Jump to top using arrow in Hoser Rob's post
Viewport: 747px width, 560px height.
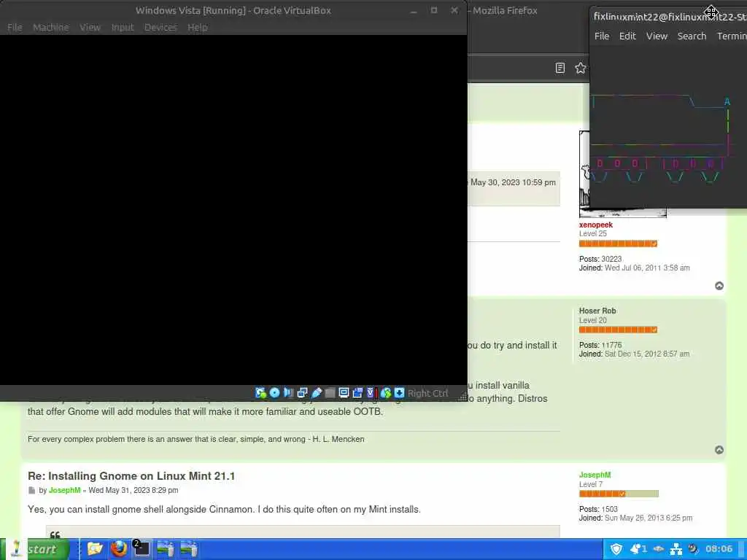pyautogui.click(x=719, y=450)
